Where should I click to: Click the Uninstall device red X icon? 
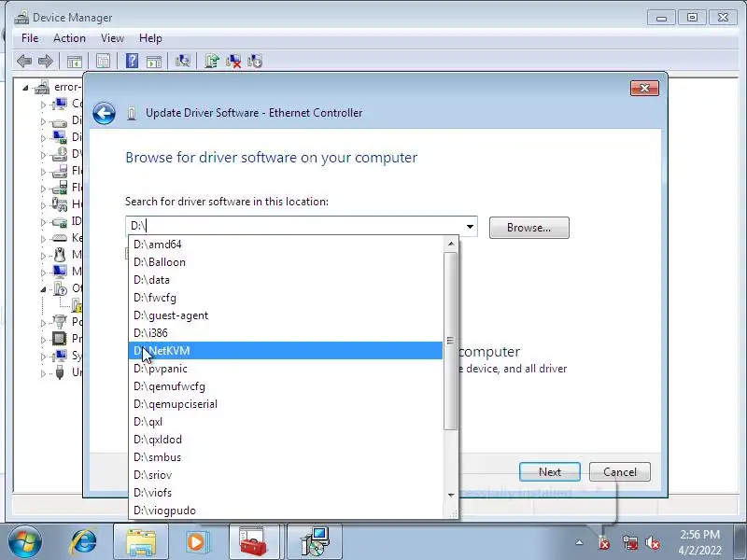(x=233, y=61)
